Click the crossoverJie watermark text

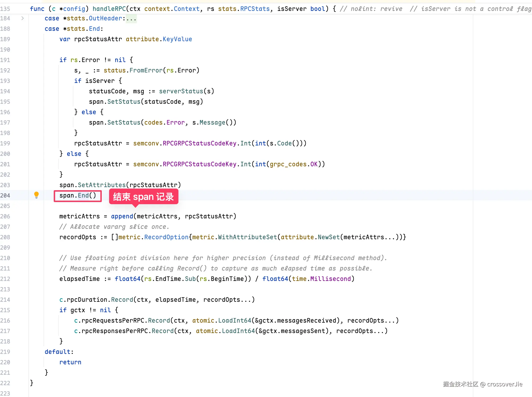504,384
